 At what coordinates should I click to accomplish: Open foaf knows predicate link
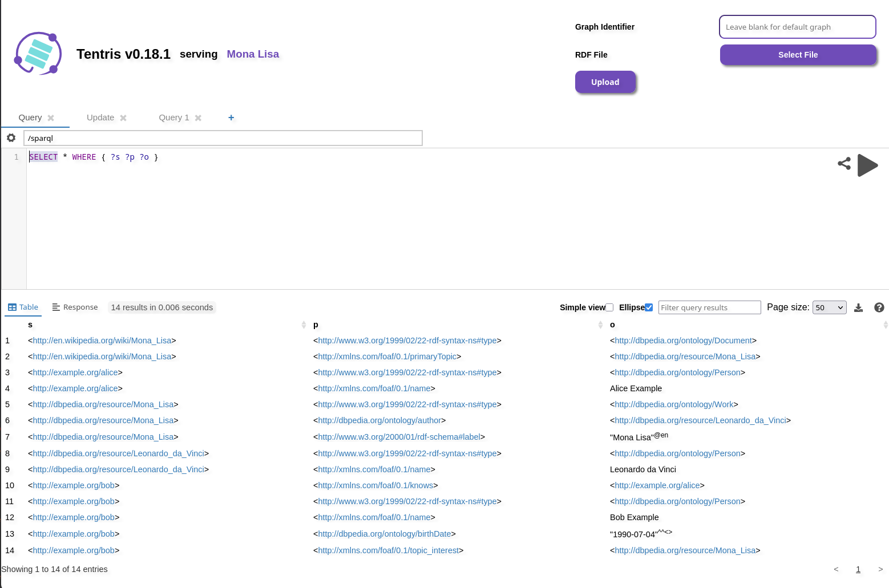point(375,485)
